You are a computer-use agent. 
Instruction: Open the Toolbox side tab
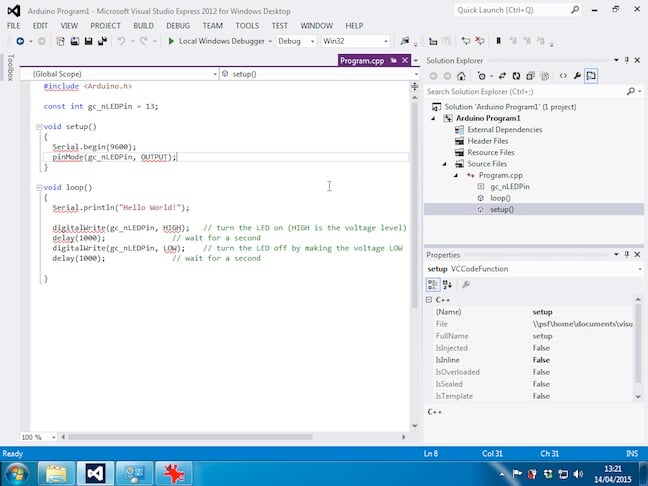(11, 67)
